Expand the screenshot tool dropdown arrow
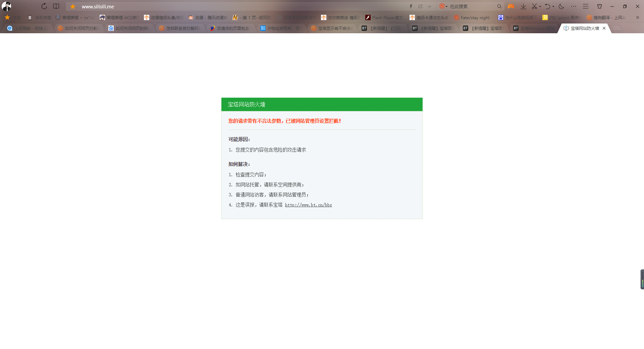Viewport: 644px width, 349px height. (x=540, y=6)
